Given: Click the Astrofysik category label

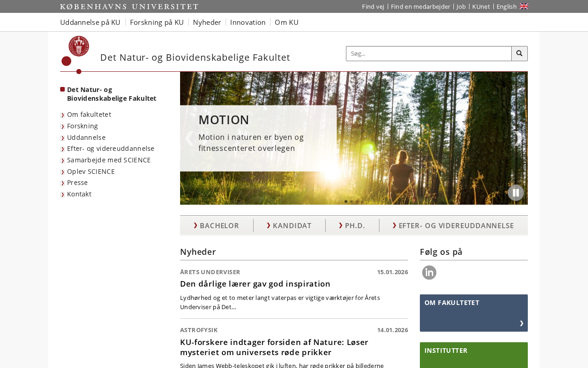Looking at the screenshot, I should coord(199,330).
